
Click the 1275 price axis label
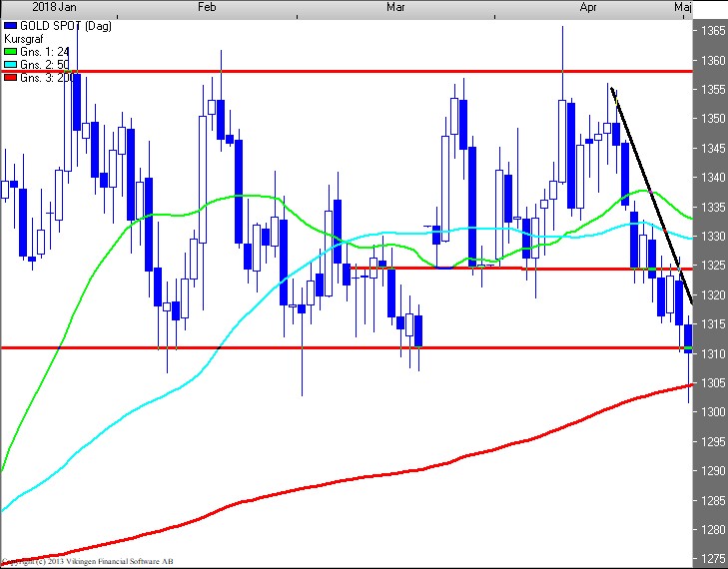pyautogui.click(x=713, y=558)
